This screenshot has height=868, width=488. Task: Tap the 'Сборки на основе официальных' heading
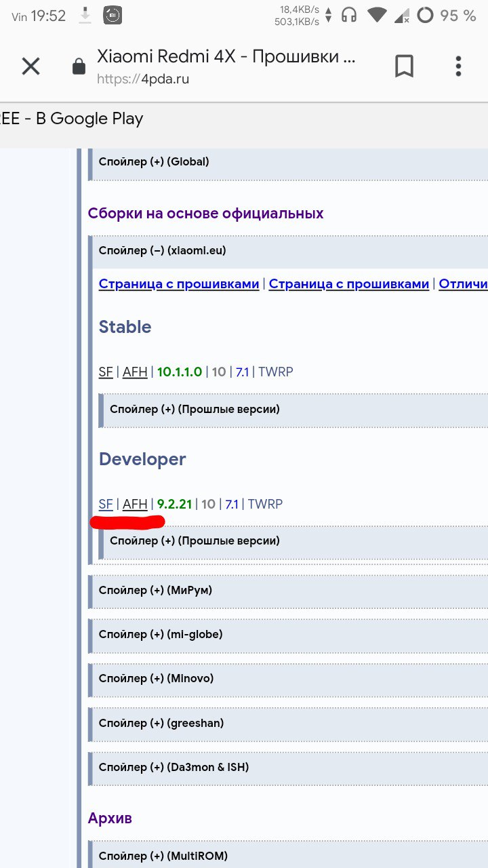(205, 213)
